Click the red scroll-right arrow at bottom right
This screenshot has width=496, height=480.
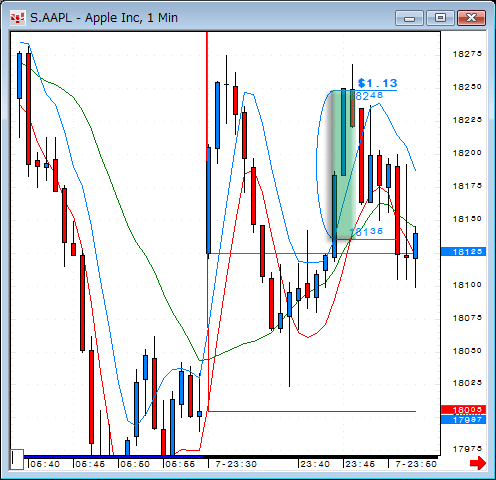click(478, 463)
